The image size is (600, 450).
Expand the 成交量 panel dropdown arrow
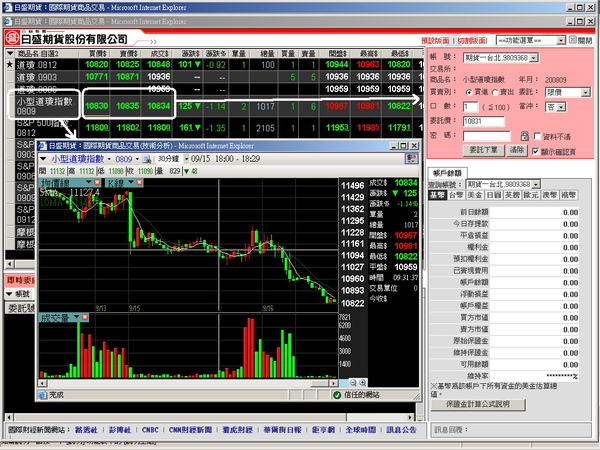[x=77, y=317]
